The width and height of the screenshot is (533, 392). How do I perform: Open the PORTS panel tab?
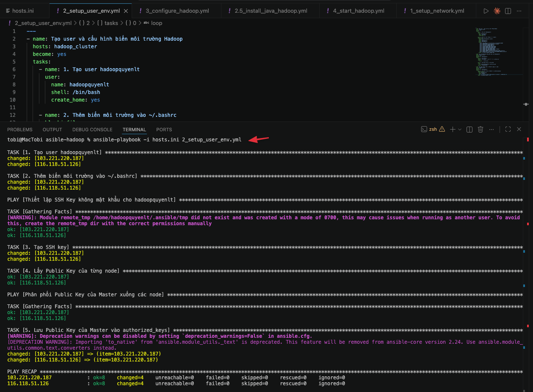pos(164,130)
